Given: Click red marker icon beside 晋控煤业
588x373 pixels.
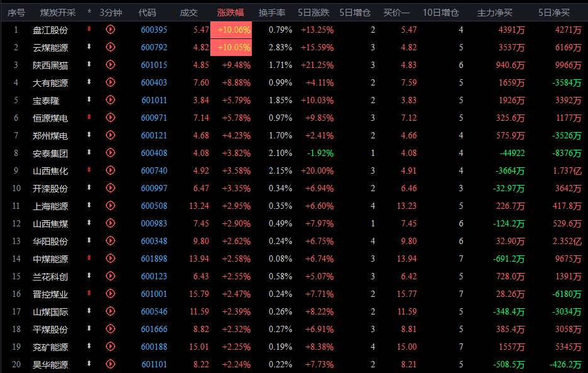Looking at the screenshot, I should tap(89, 294).
